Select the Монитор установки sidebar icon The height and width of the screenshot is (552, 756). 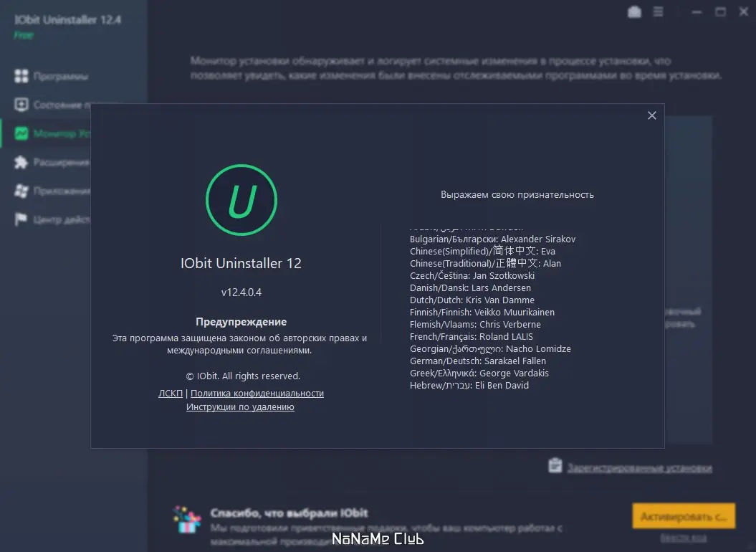(21, 133)
